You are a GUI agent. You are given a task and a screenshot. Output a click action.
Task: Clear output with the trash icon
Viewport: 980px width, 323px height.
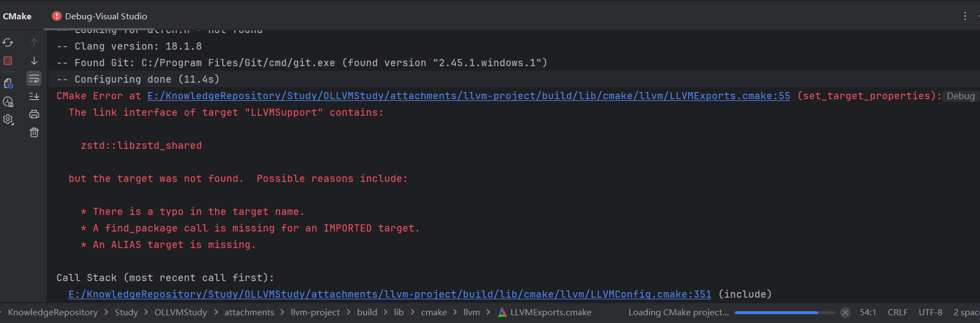click(34, 132)
